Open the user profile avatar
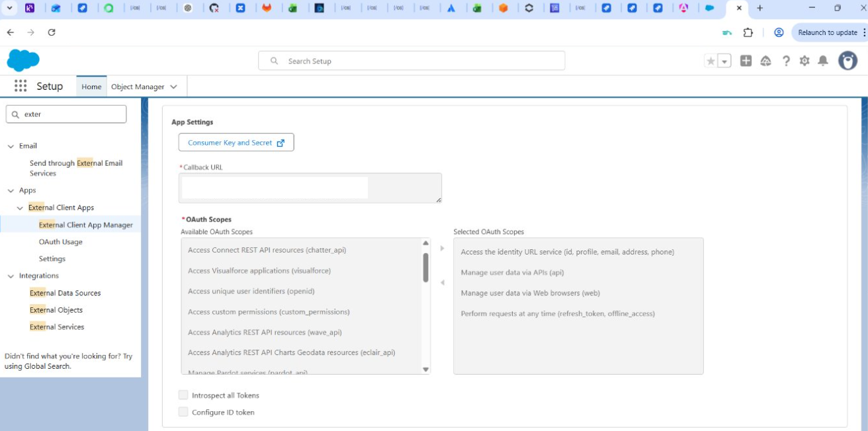Viewport: 868px width, 431px height. click(x=847, y=61)
